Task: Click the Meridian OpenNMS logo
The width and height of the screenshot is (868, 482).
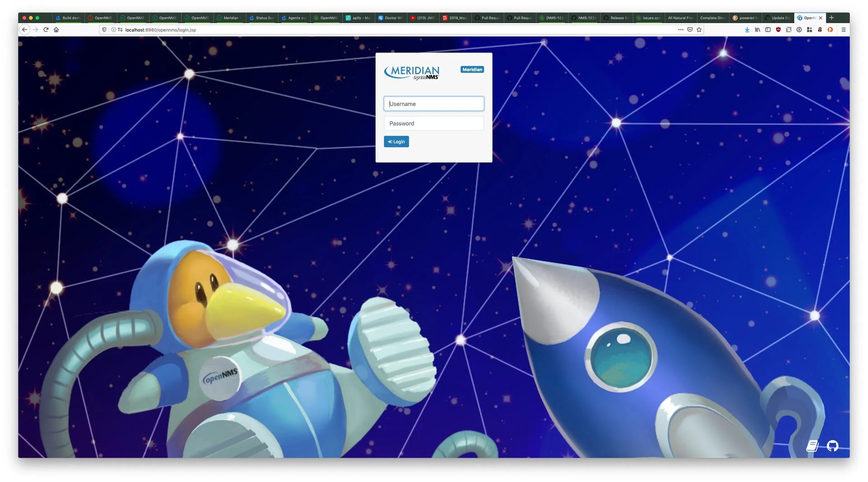Action: pos(411,73)
